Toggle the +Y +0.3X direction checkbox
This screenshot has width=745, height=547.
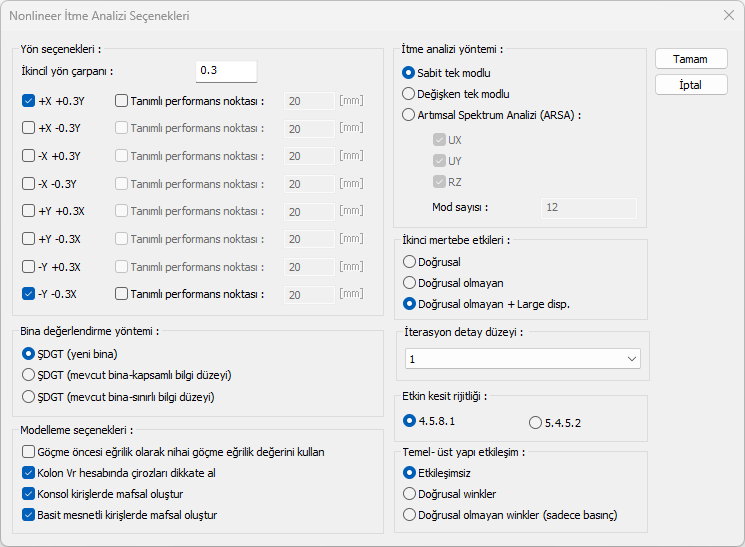29,211
